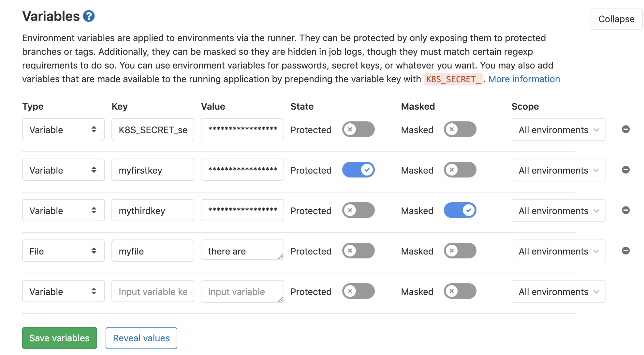The image size is (644, 355).
Task: Remove the myfirstkey variable row
Action: click(625, 170)
